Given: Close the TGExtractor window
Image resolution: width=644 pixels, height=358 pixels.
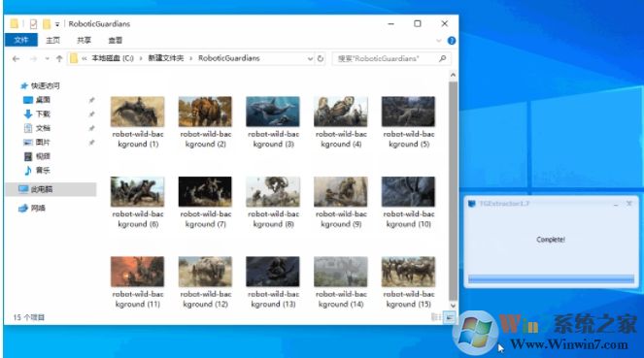Looking at the screenshot, I should click(x=628, y=204).
